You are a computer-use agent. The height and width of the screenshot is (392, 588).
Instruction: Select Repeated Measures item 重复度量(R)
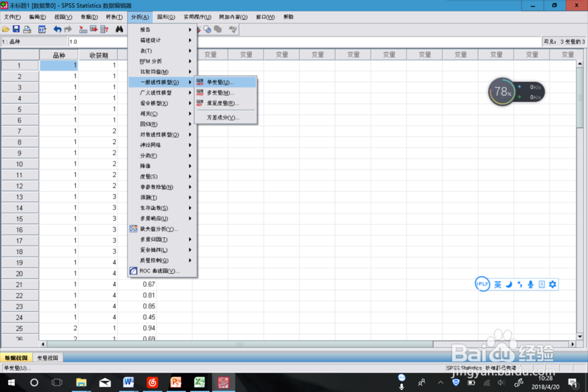(x=225, y=103)
